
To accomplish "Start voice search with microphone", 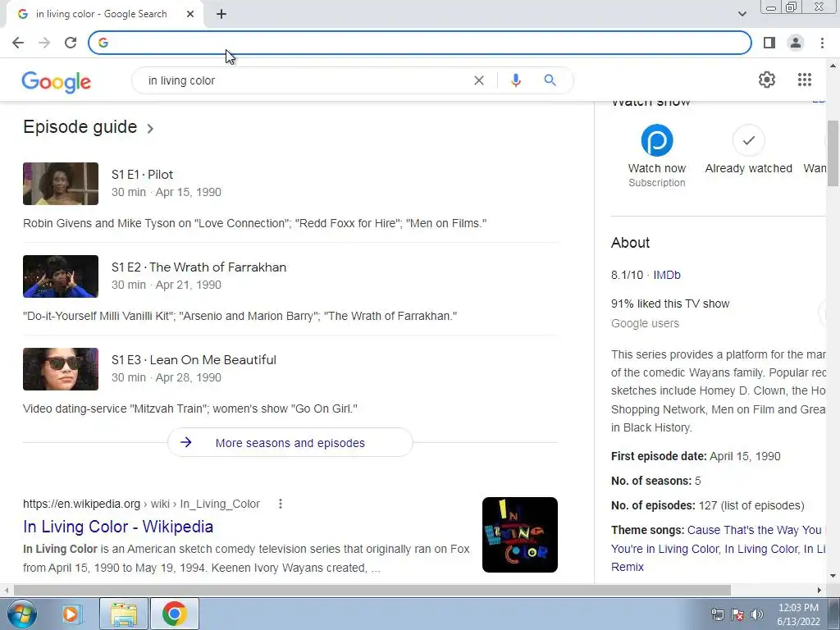I will [515, 80].
